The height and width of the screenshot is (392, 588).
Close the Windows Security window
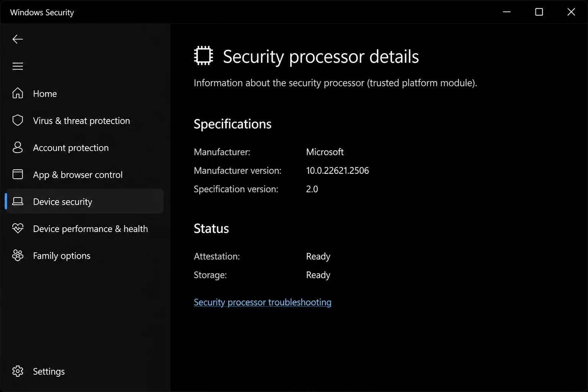(571, 12)
